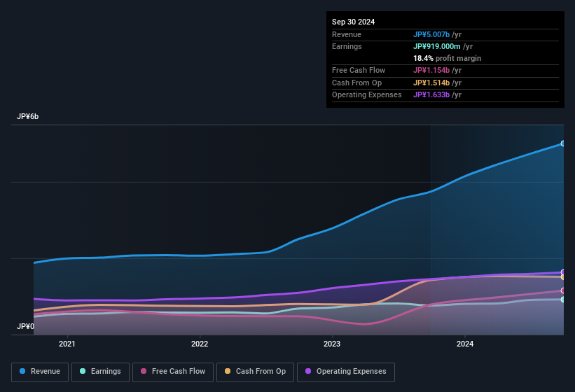Click the Cash From Op orange endpoint marker
The image size is (575, 392).
click(563, 277)
